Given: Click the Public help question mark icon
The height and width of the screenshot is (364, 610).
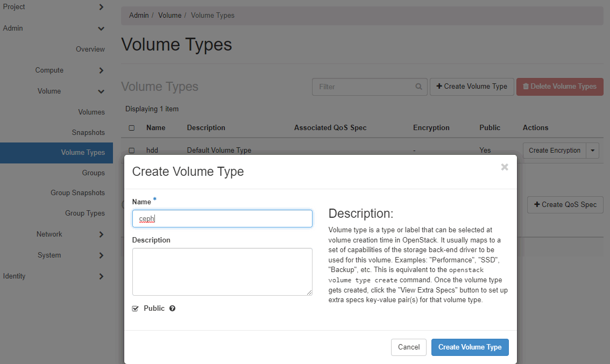Looking at the screenshot, I should click(172, 309).
